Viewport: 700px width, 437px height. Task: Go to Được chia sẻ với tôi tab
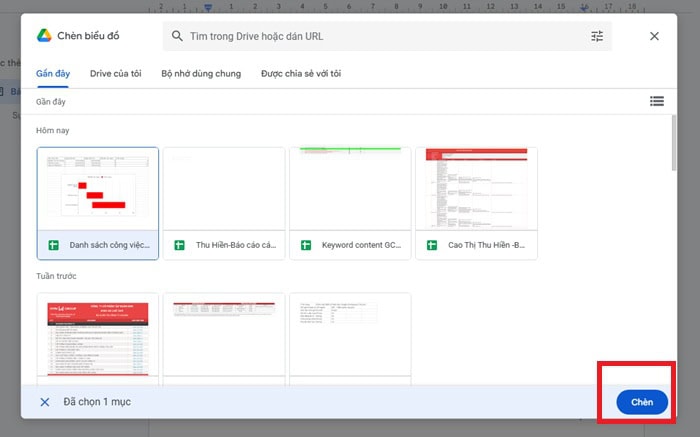[301, 74]
